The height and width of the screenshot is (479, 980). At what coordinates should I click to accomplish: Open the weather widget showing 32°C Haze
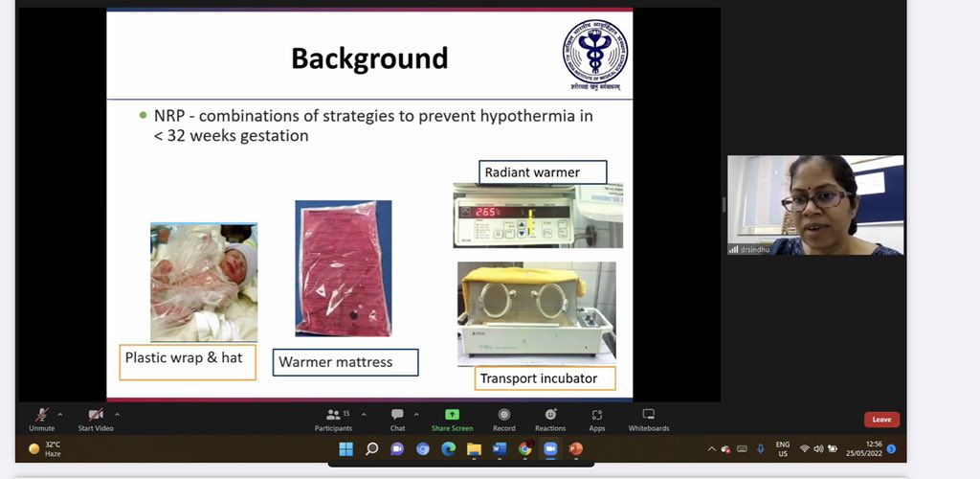pos(45,449)
